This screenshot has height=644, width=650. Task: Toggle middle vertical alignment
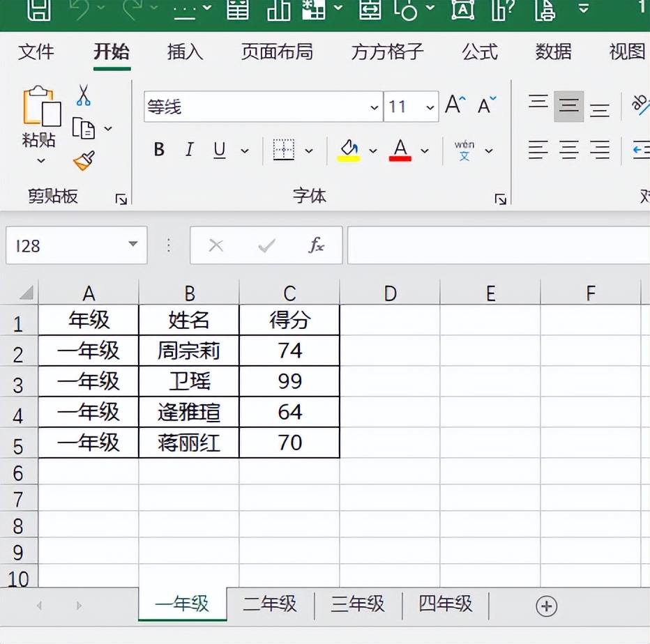click(568, 105)
